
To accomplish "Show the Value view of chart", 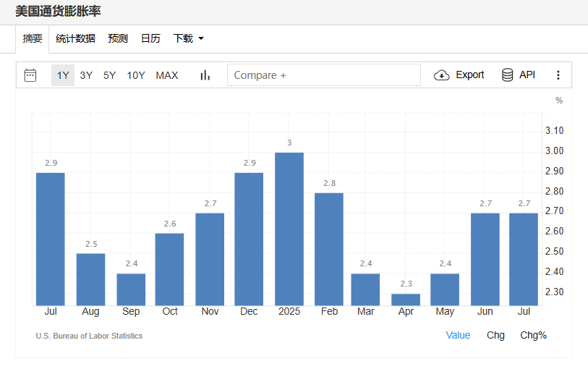I will point(458,335).
